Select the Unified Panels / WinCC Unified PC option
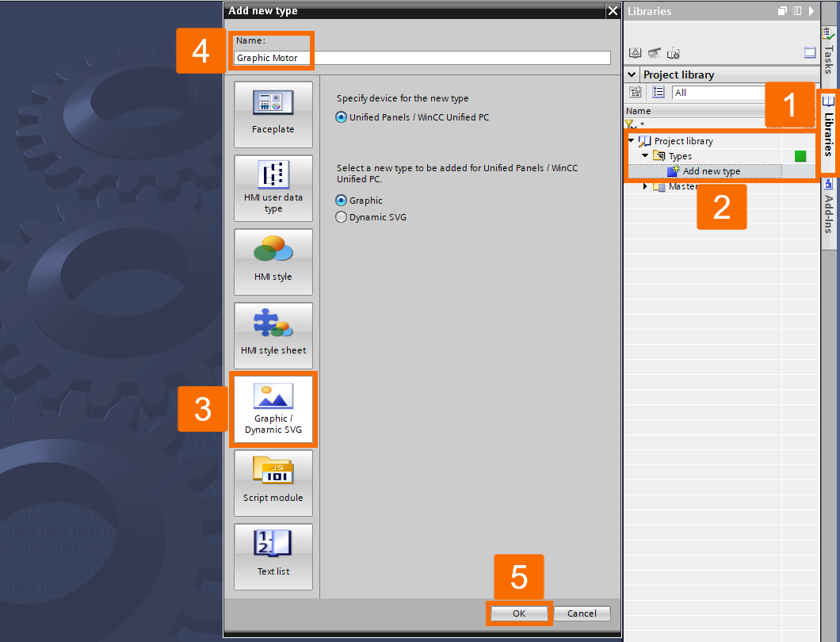 coord(341,117)
